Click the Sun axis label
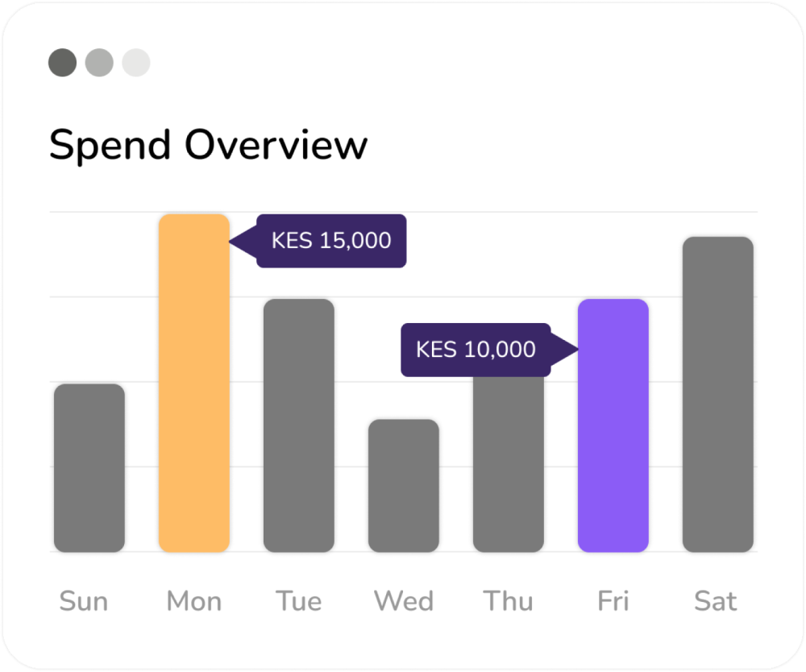806x672 pixels. tap(84, 601)
